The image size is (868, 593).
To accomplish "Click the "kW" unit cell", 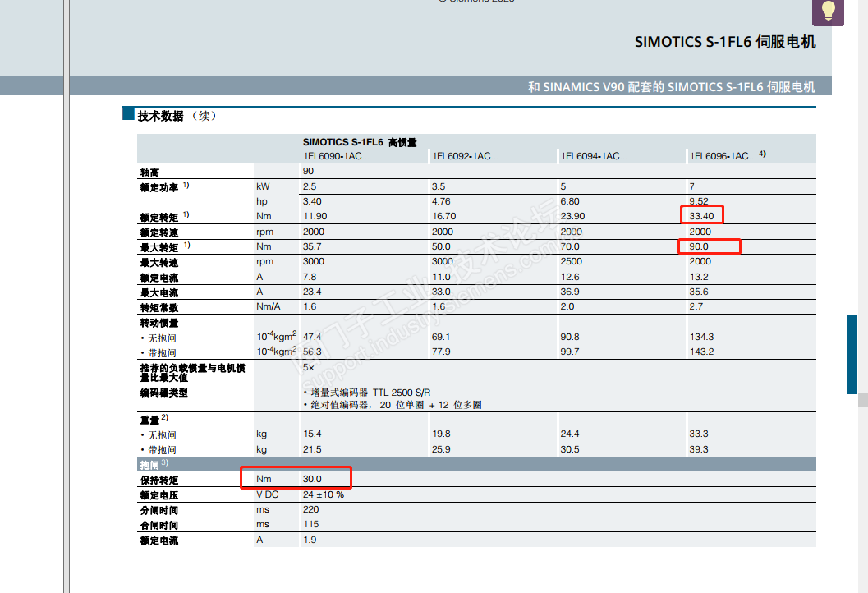I will click(x=263, y=186).
